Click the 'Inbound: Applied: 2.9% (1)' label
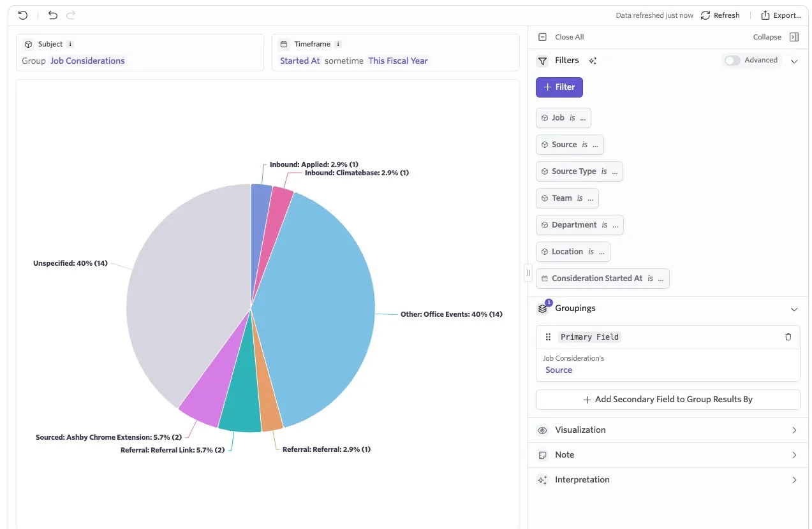Viewport: 812px width, 529px height. point(314,164)
